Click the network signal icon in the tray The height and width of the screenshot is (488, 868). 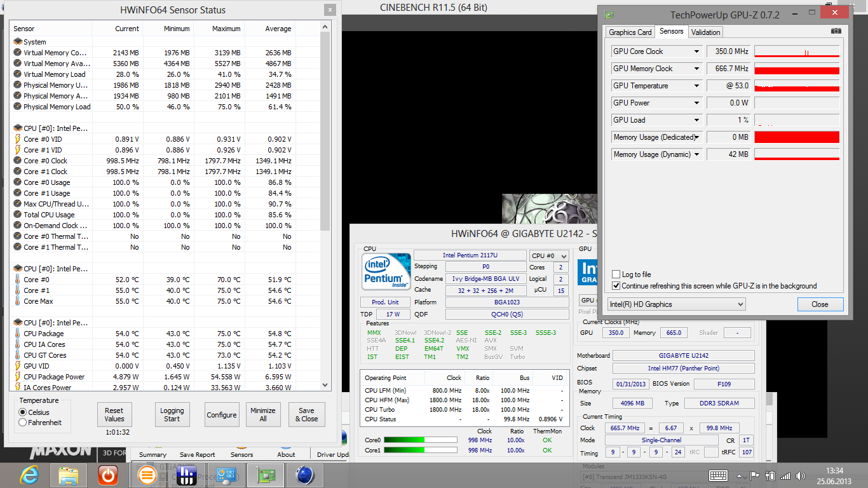click(x=786, y=475)
